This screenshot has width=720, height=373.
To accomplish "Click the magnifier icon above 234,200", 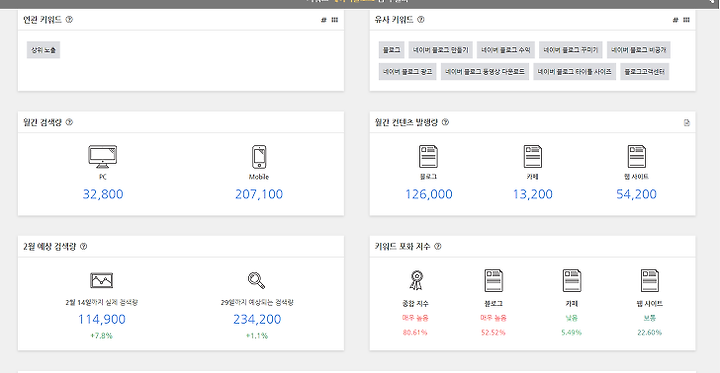I will tap(256, 280).
